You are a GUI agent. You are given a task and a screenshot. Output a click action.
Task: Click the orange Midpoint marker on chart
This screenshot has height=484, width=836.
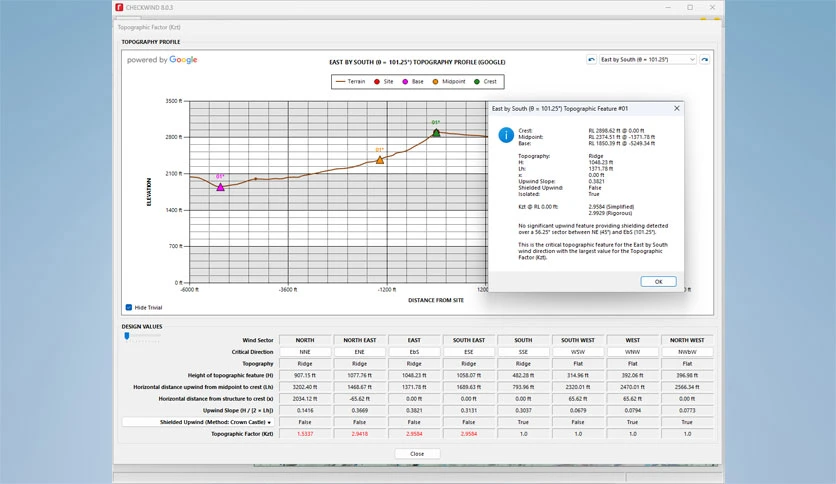pyautogui.click(x=380, y=160)
